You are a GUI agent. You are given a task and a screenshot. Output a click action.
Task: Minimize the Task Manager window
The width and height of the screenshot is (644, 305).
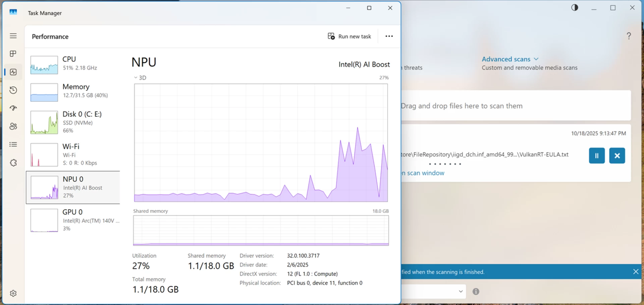(348, 8)
